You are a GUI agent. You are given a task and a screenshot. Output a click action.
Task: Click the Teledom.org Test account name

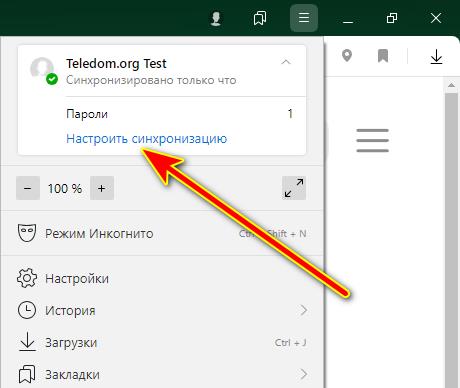(x=116, y=64)
